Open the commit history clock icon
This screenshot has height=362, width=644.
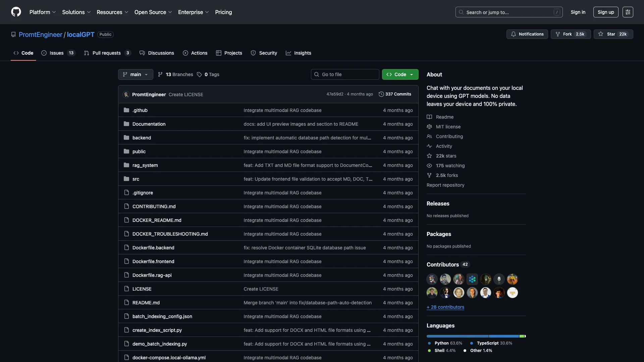pos(381,94)
